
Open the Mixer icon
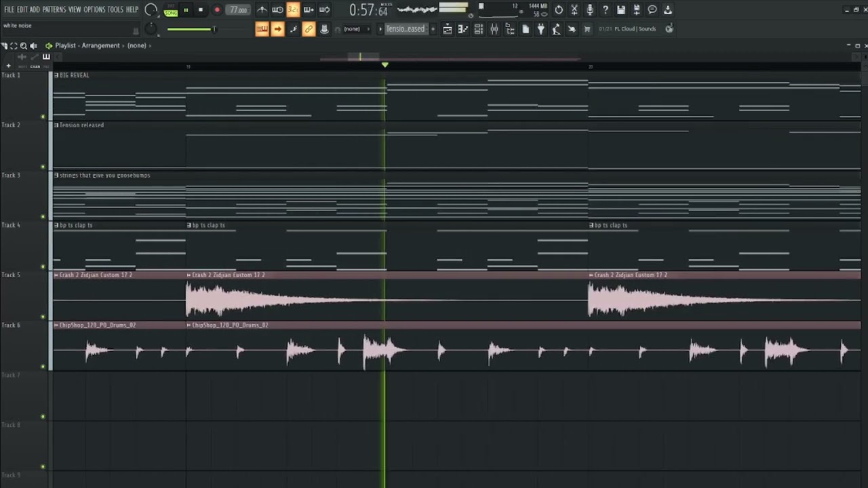pyautogui.click(x=494, y=29)
